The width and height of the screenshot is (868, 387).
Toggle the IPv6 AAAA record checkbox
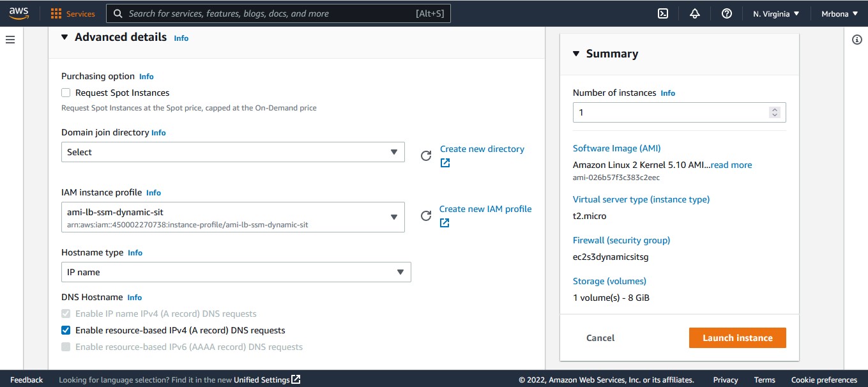click(x=66, y=347)
